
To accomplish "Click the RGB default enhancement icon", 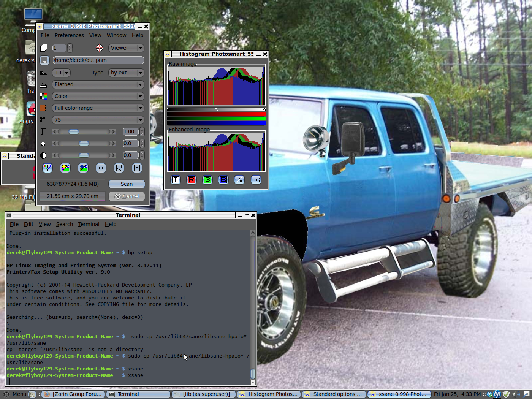I will [x=47, y=168].
